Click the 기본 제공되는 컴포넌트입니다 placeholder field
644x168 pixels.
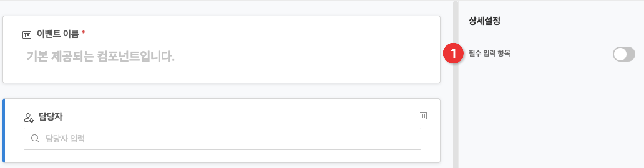point(222,56)
